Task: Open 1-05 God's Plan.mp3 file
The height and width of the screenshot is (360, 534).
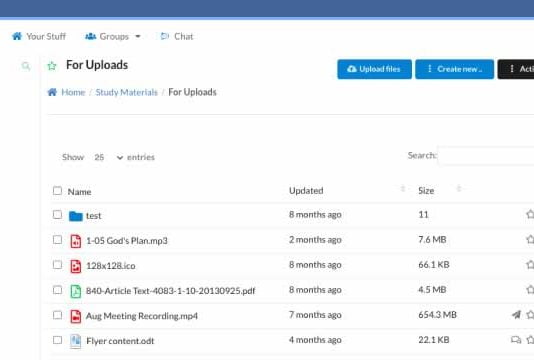Action: click(x=127, y=241)
